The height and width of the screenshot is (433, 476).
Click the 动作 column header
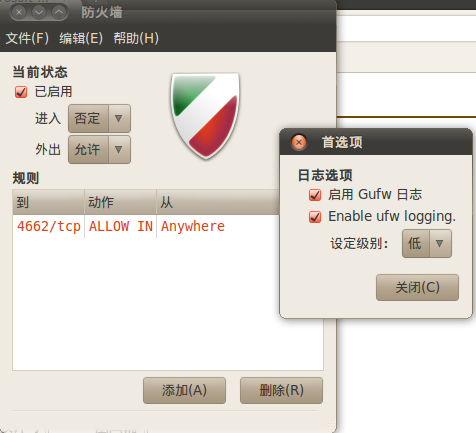point(120,202)
